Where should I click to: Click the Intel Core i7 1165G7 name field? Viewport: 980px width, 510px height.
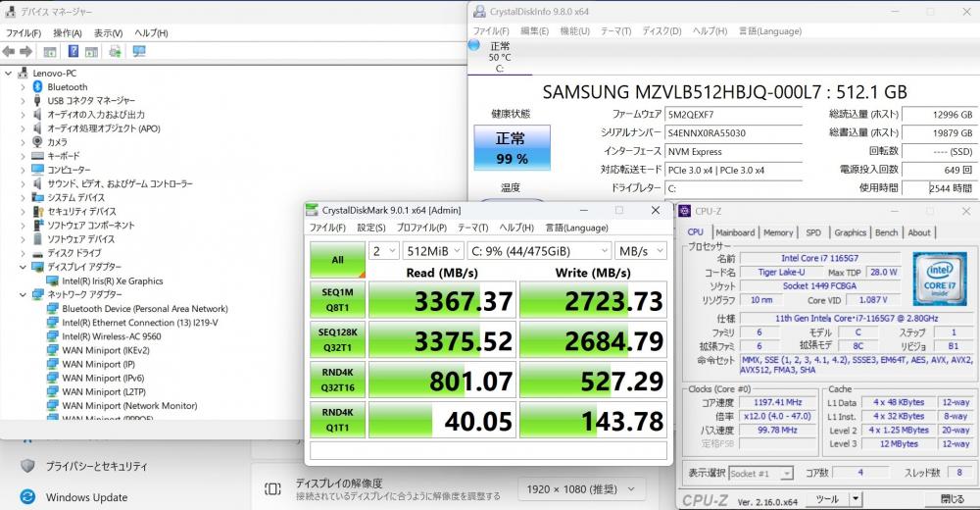[819, 258]
